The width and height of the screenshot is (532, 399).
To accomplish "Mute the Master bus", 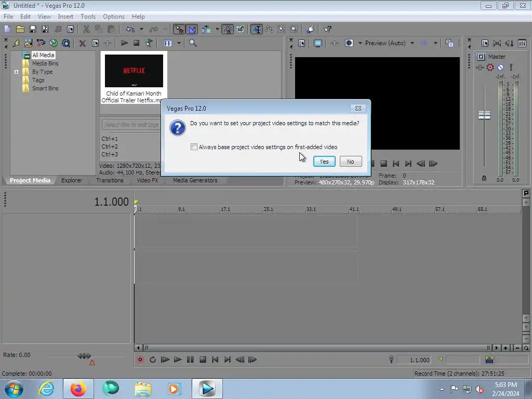I will pos(500,67).
